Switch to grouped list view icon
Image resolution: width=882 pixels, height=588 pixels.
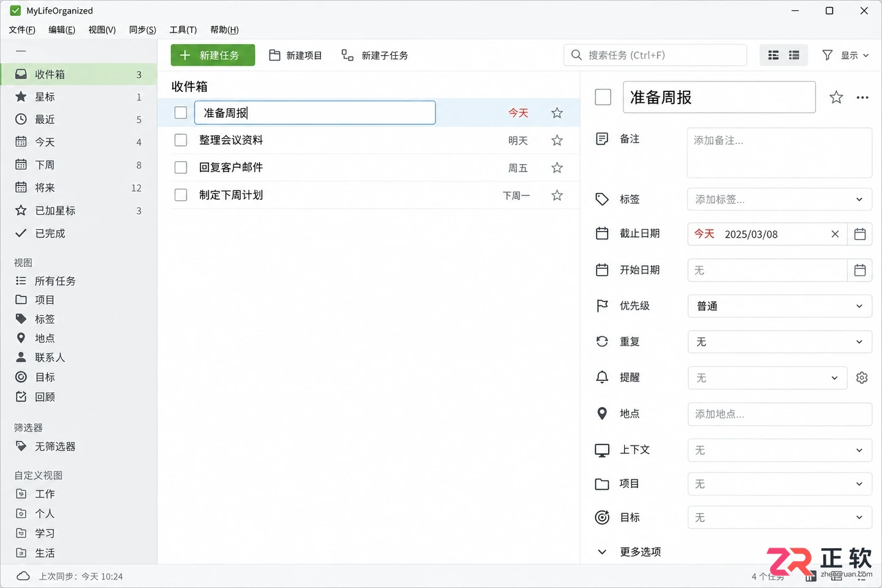pos(773,55)
